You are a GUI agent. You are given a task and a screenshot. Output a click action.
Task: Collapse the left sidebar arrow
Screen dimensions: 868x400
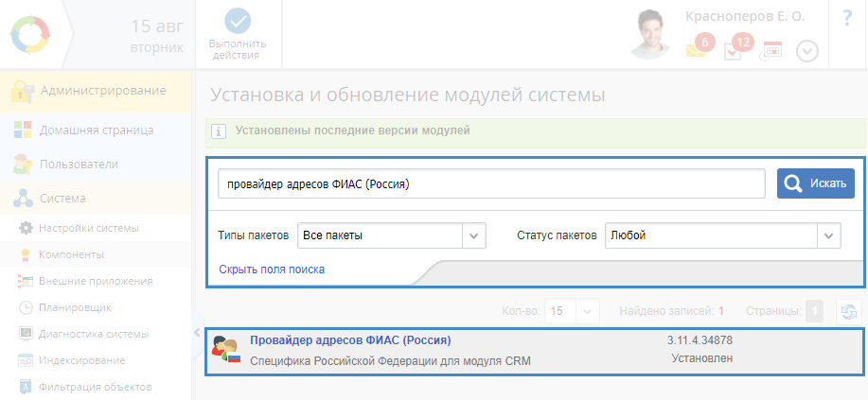197,333
